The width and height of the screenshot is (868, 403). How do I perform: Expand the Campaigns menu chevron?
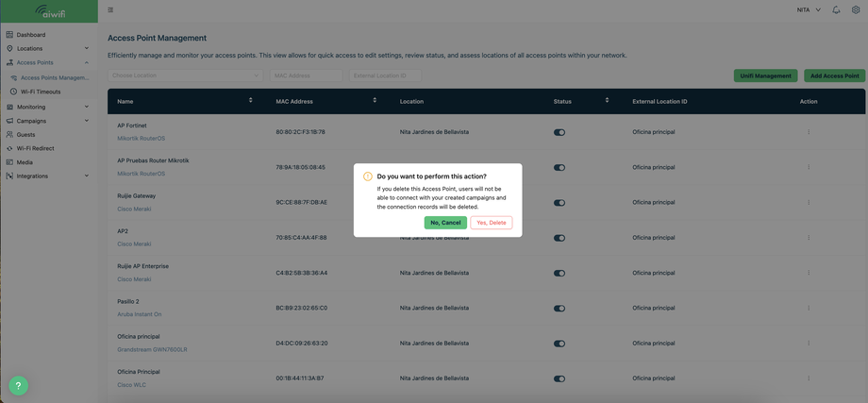(87, 121)
